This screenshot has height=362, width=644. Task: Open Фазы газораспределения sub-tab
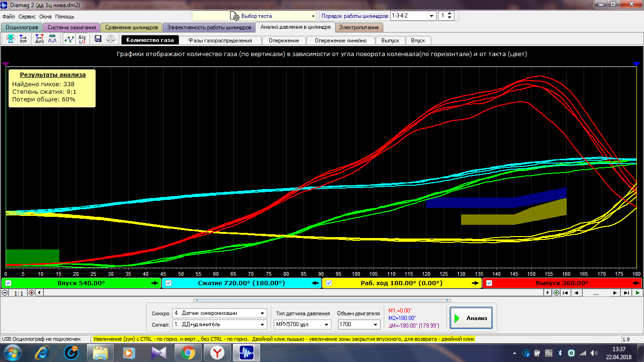(x=220, y=41)
